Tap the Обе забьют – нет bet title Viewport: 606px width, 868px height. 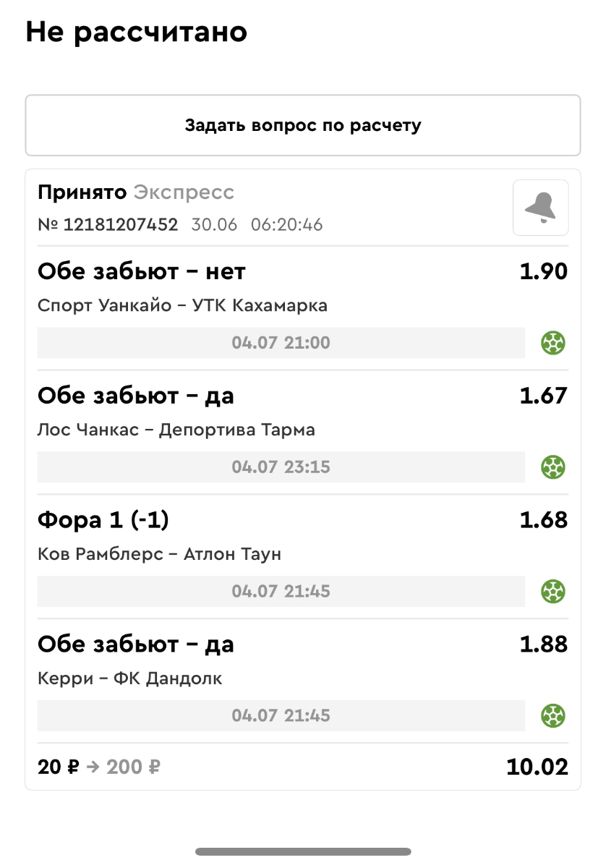141,272
